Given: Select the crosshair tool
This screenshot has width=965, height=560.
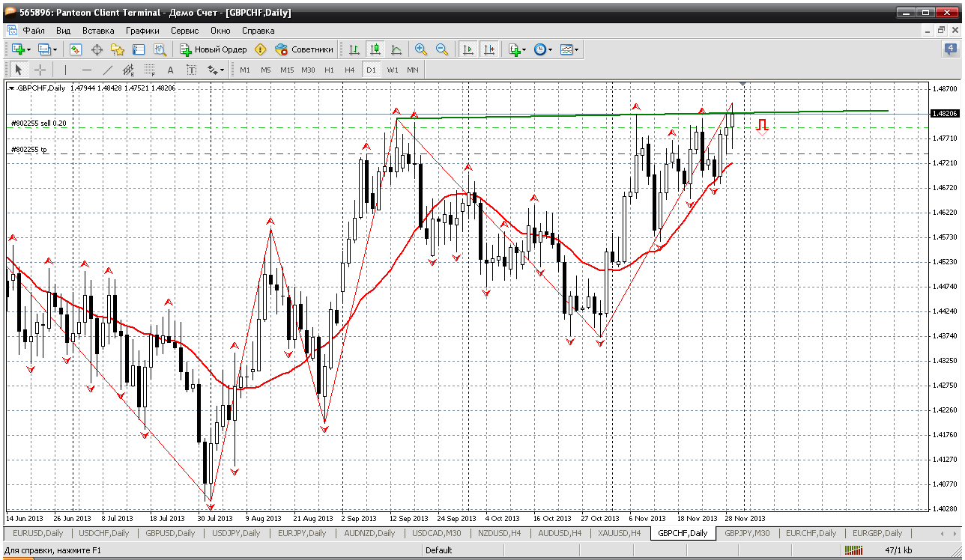Looking at the screenshot, I should click(40, 70).
